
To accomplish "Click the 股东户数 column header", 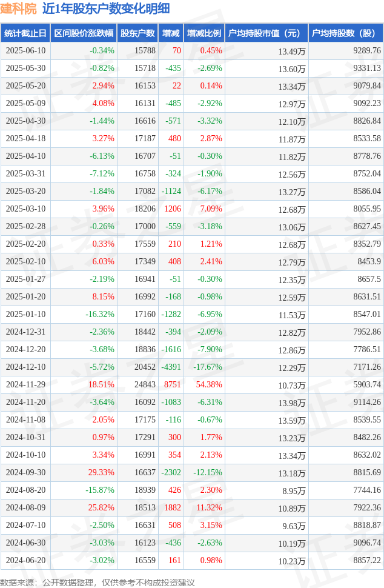I will [x=137, y=33].
